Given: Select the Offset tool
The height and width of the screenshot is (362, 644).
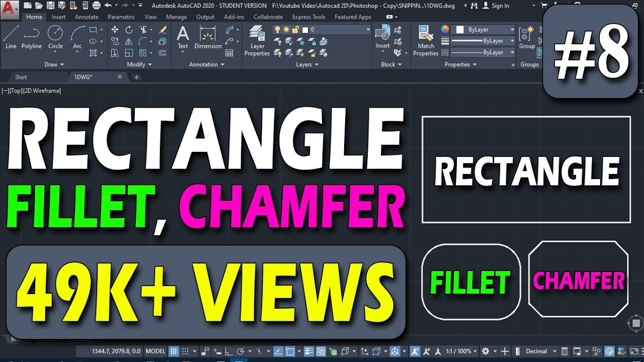Looking at the screenshot, I should (x=163, y=53).
